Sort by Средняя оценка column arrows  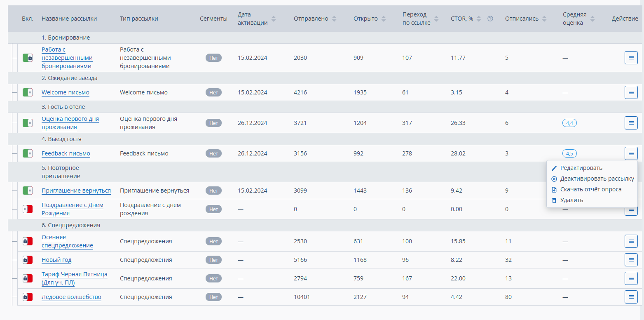[x=592, y=19]
